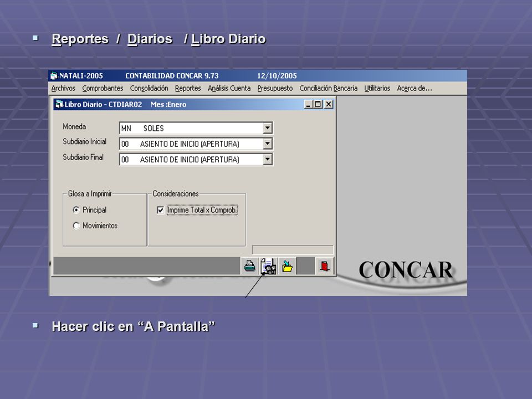This screenshot has height=399, width=532.
Task: Click the Moneda label
Action: pos(74,126)
